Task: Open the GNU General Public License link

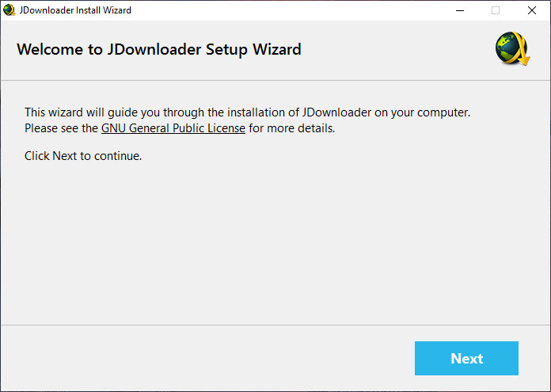Action: 173,127
